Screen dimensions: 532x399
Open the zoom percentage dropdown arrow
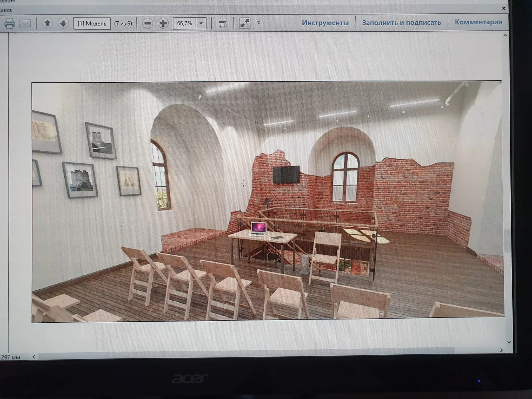click(x=201, y=23)
